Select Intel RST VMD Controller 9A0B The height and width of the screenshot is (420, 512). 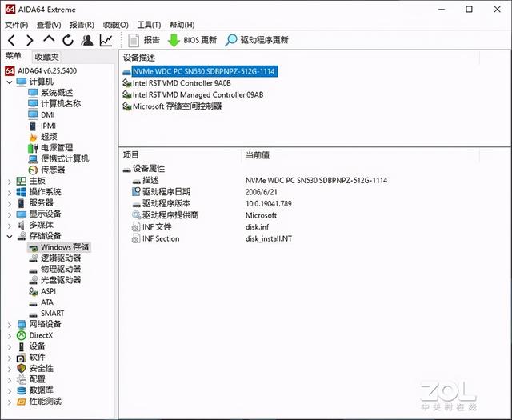pos(177,83)
